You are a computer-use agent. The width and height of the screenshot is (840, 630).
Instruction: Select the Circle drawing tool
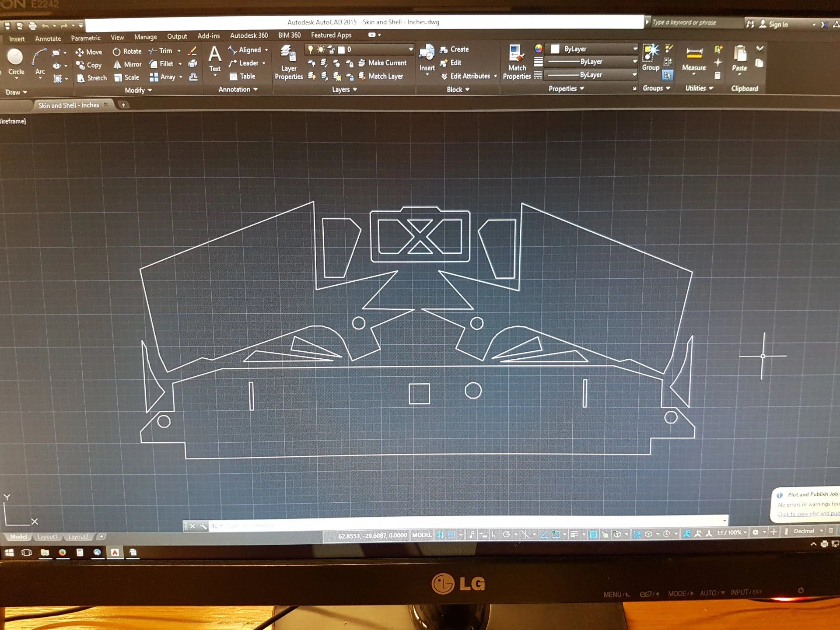click(x=16, y=62)
